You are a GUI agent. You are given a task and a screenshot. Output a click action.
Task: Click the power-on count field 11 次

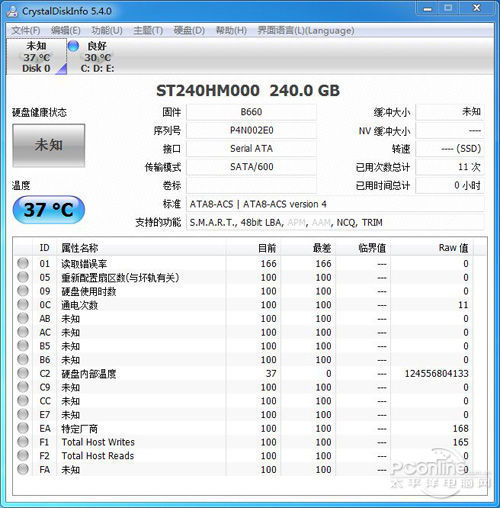[450, 167]
